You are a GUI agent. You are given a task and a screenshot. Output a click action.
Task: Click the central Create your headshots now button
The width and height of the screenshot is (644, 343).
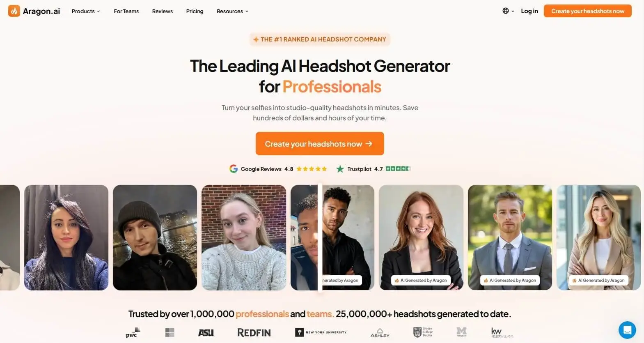click(320, 143)
